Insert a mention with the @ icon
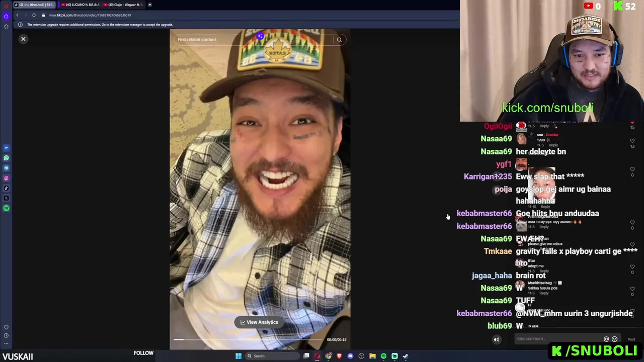This screenshot has height=362, width=644. (606, 339)
